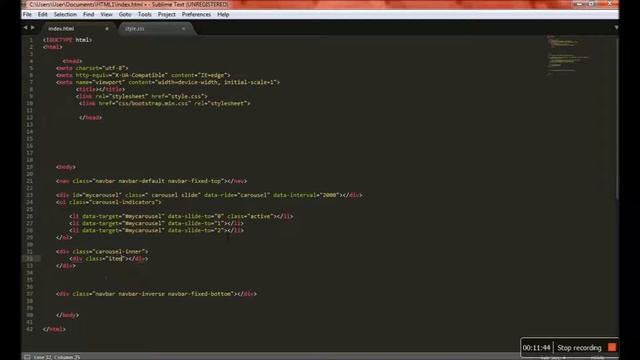Open the Tools menu
The width and height of the screenshot is (640, 360).
pos(144,14)
